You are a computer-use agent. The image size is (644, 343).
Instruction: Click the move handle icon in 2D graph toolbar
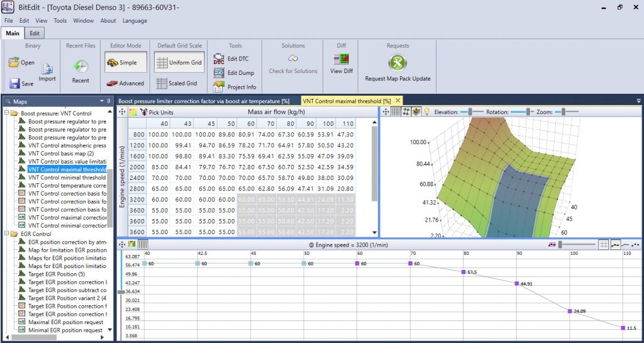[123, 244]
